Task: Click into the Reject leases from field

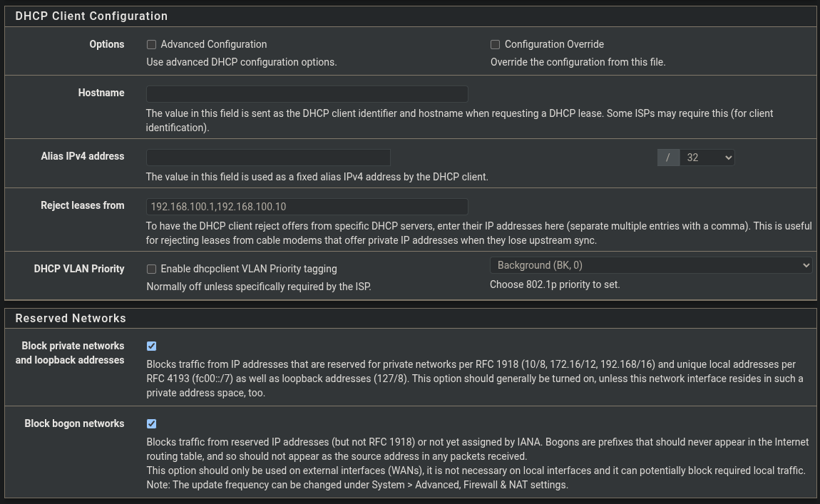Action: click(307, 206)
